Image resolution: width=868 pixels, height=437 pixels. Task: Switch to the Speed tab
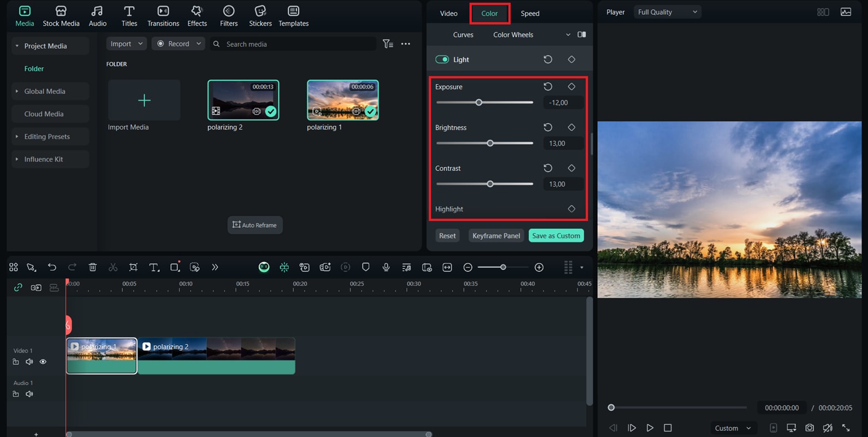tap(530, 13)
